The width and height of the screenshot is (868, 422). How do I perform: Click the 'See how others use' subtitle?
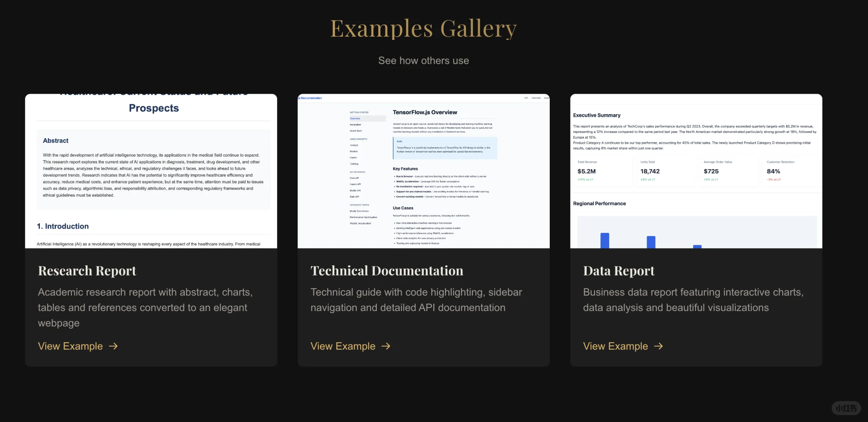point(424,61)
